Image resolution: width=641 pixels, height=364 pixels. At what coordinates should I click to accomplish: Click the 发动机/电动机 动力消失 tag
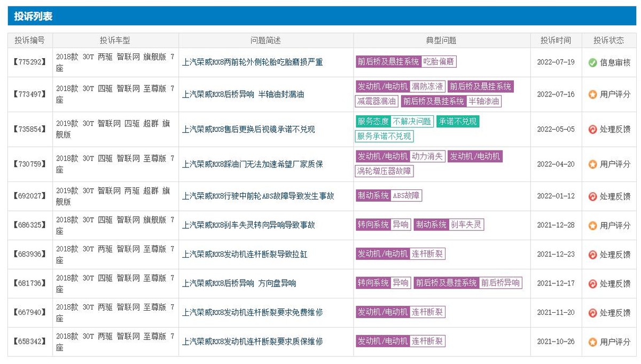click(400, 156)
